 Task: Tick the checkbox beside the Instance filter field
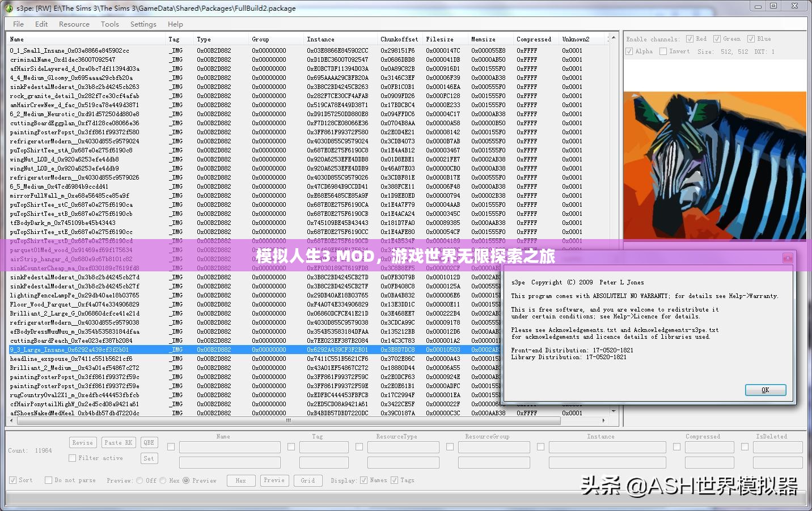540,447
